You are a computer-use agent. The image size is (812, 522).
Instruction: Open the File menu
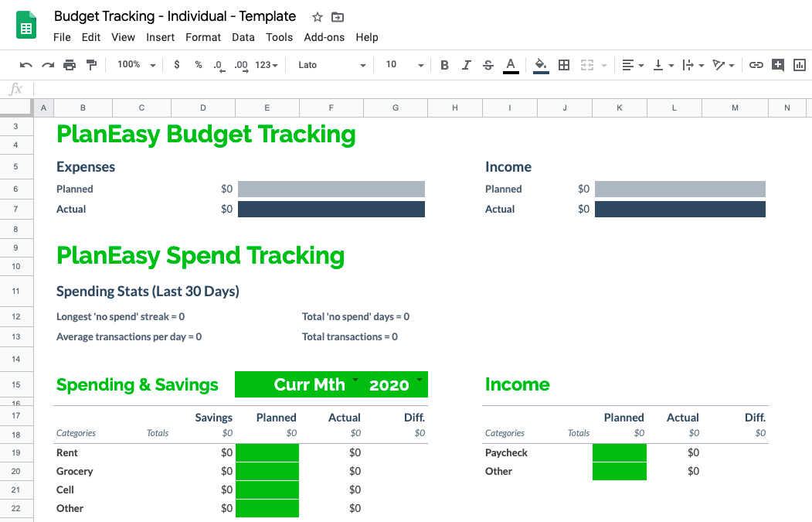pyautogui.click(x=62, y=37)
